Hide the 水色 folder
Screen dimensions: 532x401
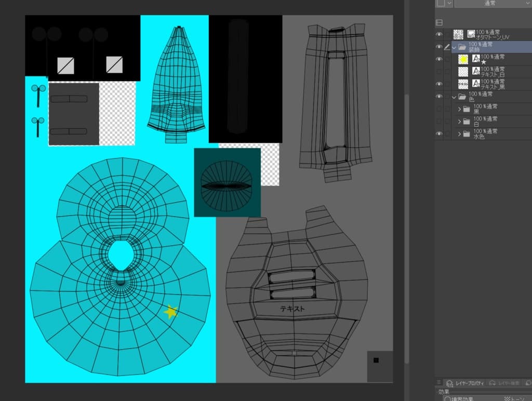click(x=439, y=134)
